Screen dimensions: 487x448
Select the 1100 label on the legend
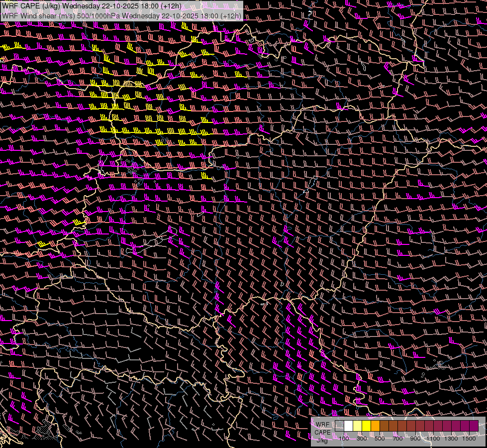click(x=434, y=439)
